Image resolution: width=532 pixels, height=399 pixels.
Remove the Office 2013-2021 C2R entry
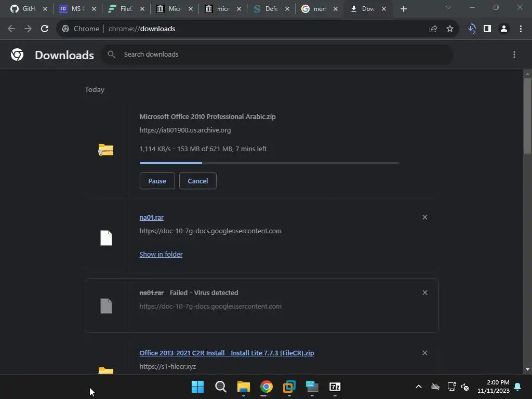pos(425,353)
